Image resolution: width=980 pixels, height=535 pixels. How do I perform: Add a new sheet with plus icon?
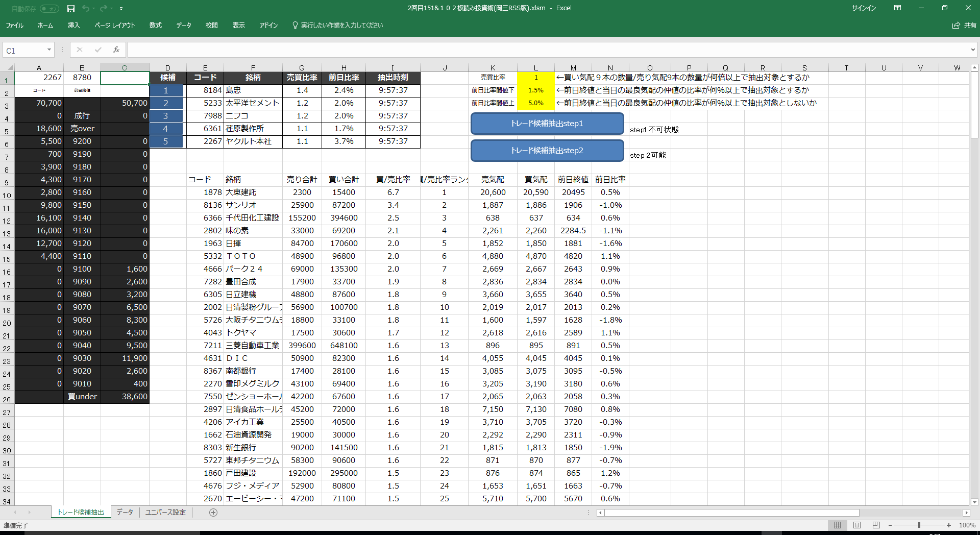click(x=213, y=513)
